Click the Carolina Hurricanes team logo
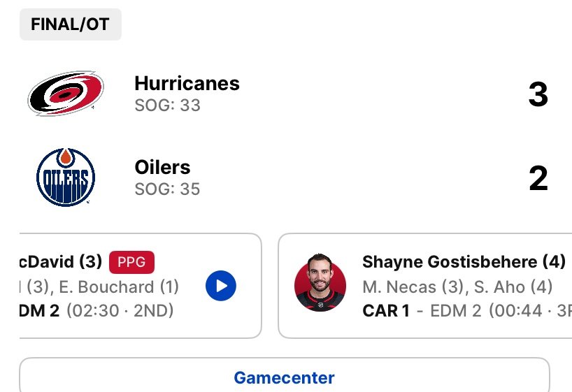The height and width of the screenshot is (392, 572). 66,94
